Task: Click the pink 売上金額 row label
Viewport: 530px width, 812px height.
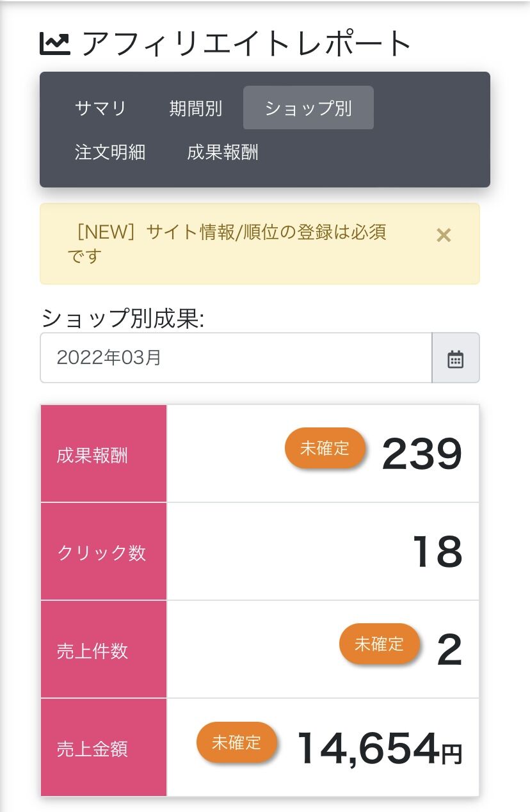Action: point(104,747)
